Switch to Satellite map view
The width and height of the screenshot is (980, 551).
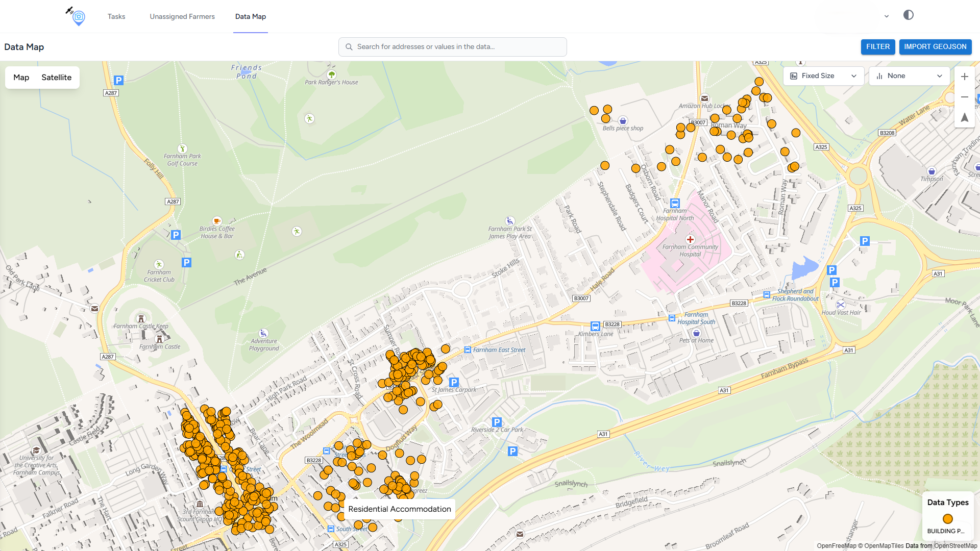(x=56, y=78)
